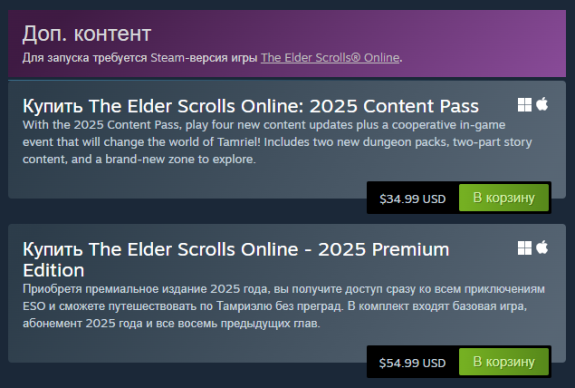
Task: Add 2025 Premium Edition to cart
Action: [503, 362]
